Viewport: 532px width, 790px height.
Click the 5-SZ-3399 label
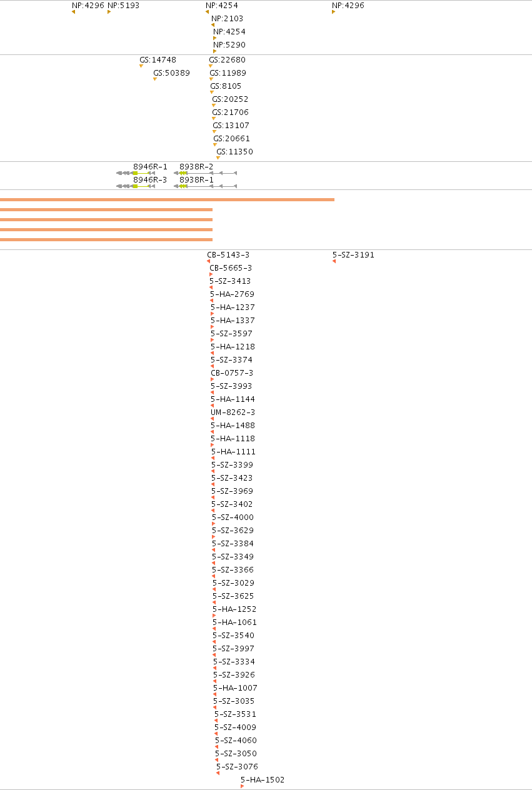(x=232, y=465)
